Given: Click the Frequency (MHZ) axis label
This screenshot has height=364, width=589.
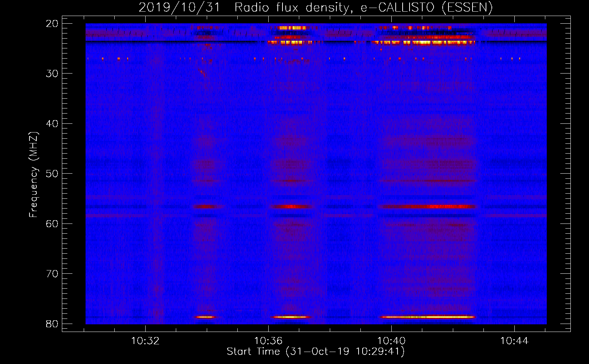Looking at the screenshot, I should (33, 174).
